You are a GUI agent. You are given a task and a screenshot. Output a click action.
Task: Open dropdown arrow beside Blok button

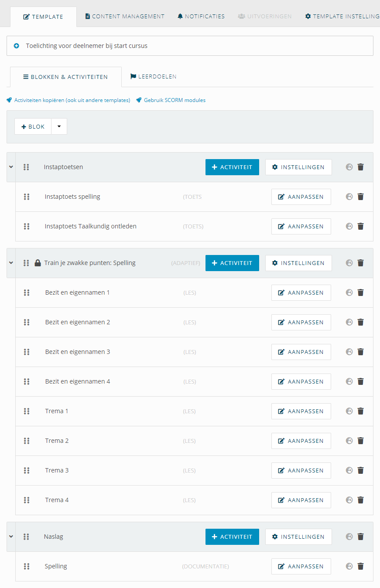point(59,126)
